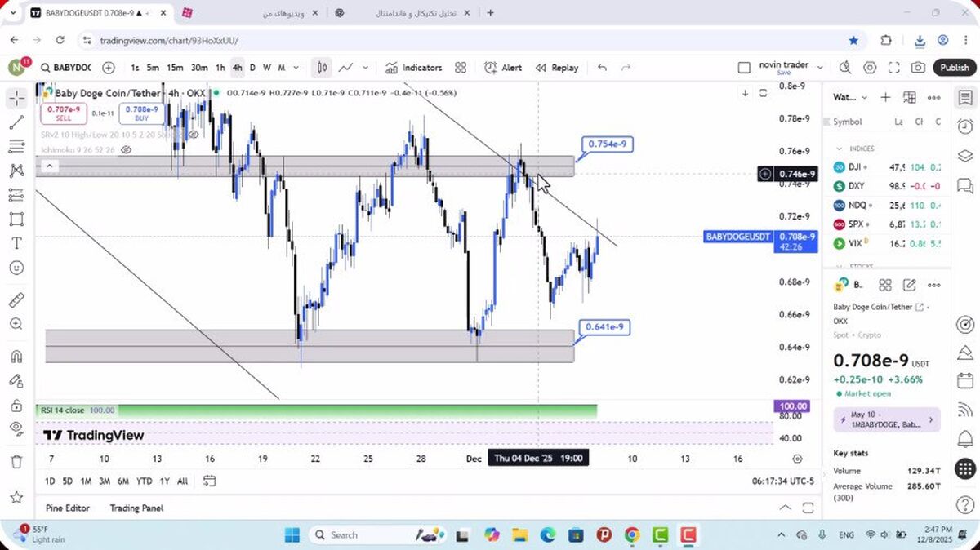The height and width of the screenshot is (550, 980).
Task: Click the BUY 0.708e-9 button
Action: pyautogui.click(x=141, y=113)
